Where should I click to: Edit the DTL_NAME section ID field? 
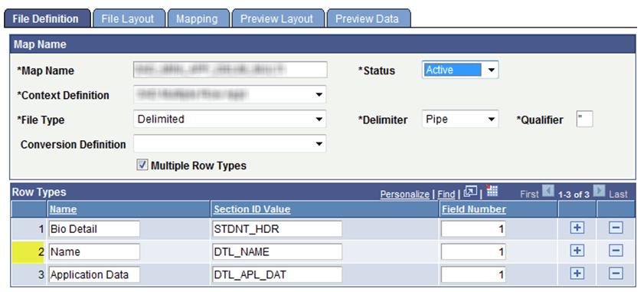coord(277,251)
